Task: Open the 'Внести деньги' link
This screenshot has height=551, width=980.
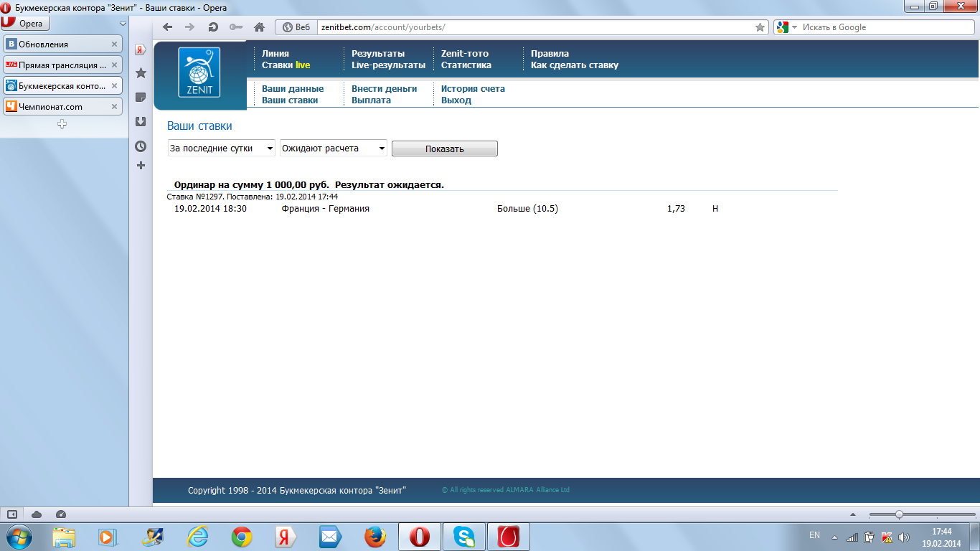Action: [x=384, y=89]
